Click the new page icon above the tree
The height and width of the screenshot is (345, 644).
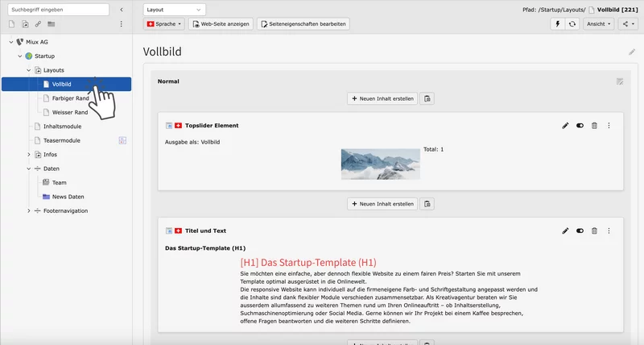[11, 24]
